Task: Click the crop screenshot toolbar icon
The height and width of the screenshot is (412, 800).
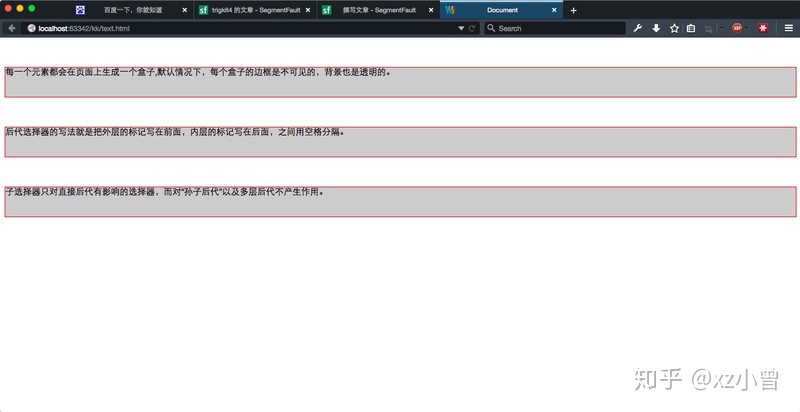Action: pos(708,29)
